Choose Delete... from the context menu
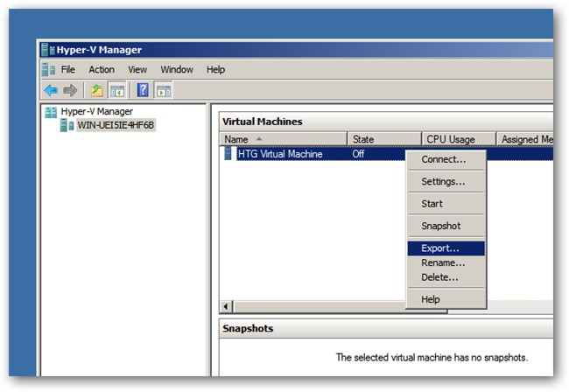Screen dimensions: 569x392 [446, 277]
